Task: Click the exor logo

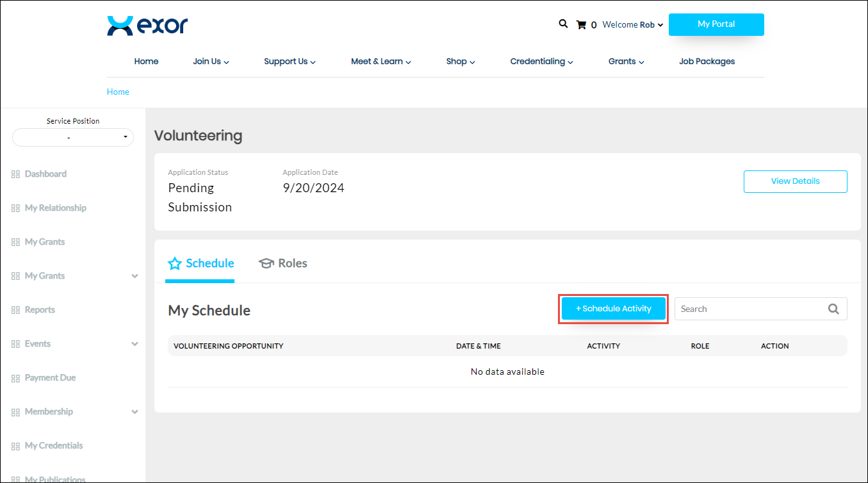Action: click(x=147, y=26)
